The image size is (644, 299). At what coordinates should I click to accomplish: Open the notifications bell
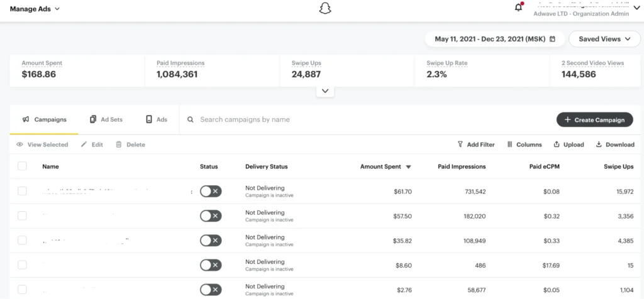coord(519,7)
